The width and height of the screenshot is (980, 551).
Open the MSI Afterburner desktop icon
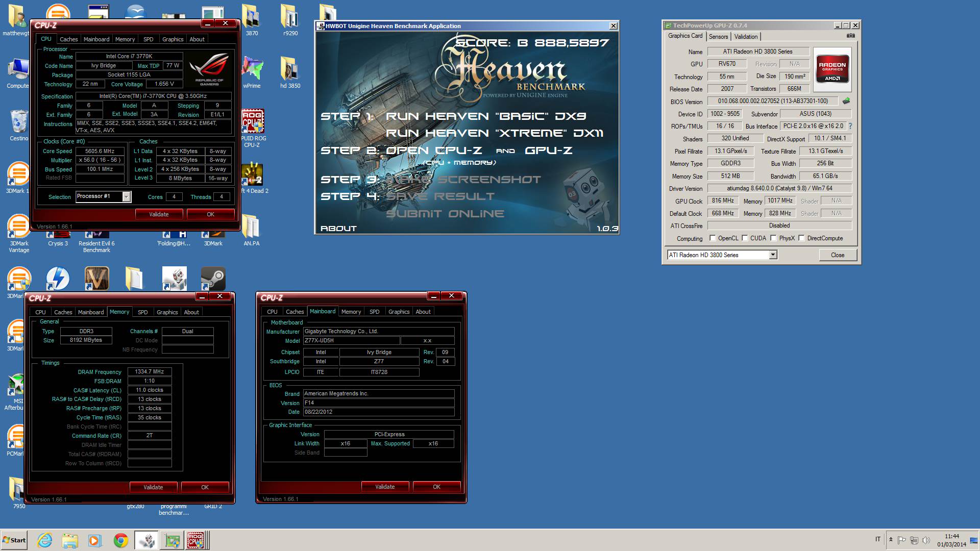[15, 392]
